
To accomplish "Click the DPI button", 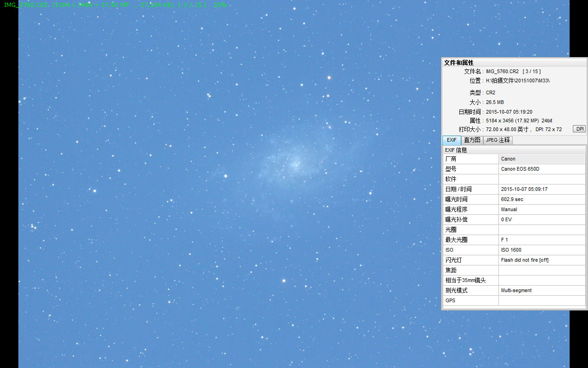I will [x=579, y=129].
